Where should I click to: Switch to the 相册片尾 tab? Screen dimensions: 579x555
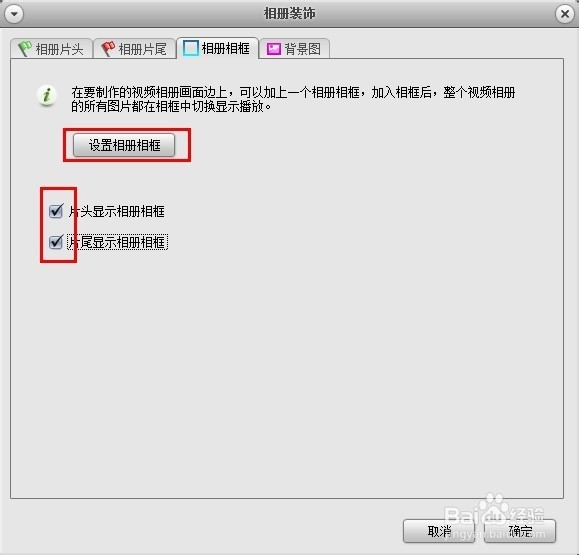click(x=134, y=48)
